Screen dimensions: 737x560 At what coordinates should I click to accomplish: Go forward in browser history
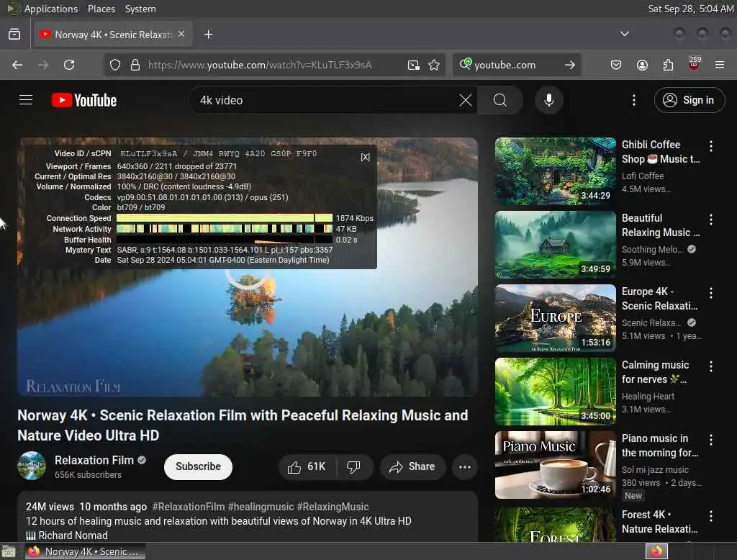[43, 65]
